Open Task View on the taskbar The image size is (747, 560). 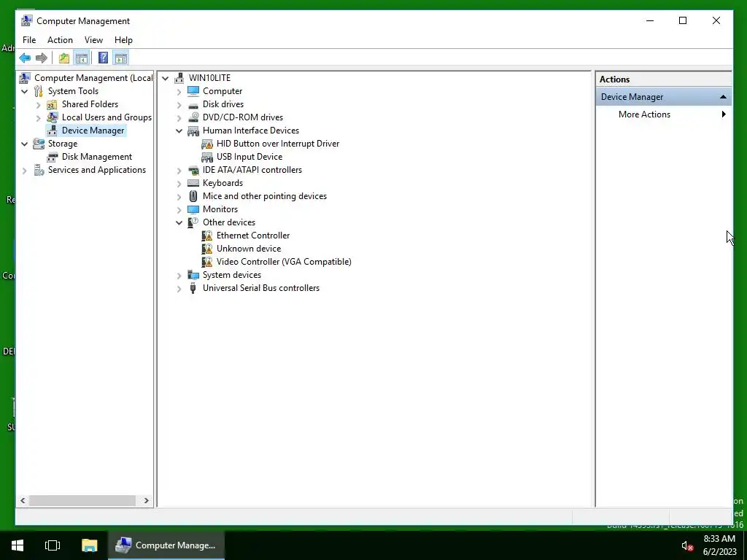(53, 545)
